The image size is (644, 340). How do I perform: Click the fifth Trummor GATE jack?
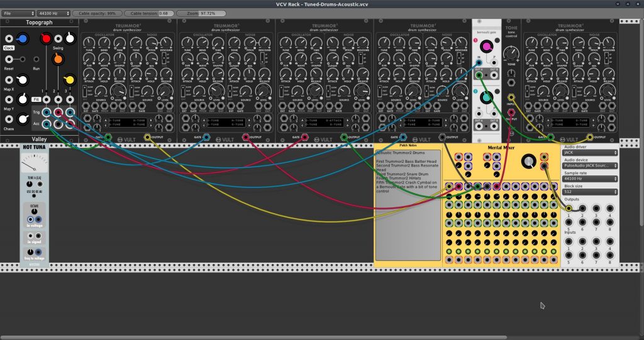(x=551, y=137)
